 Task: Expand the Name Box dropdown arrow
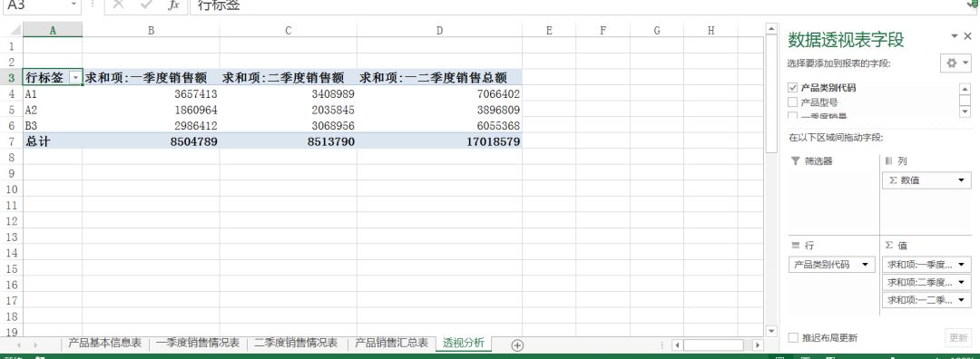click(x=73, y=5)
